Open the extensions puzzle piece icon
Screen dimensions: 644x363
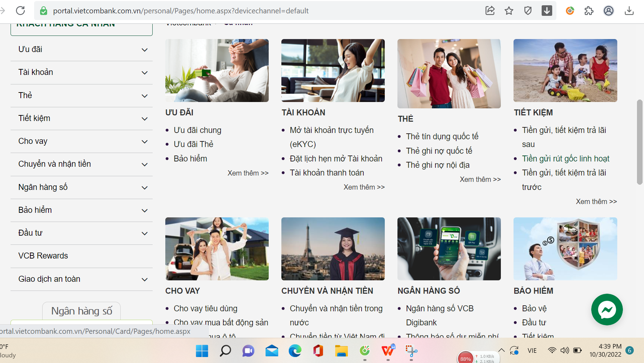tap(589, 11)
